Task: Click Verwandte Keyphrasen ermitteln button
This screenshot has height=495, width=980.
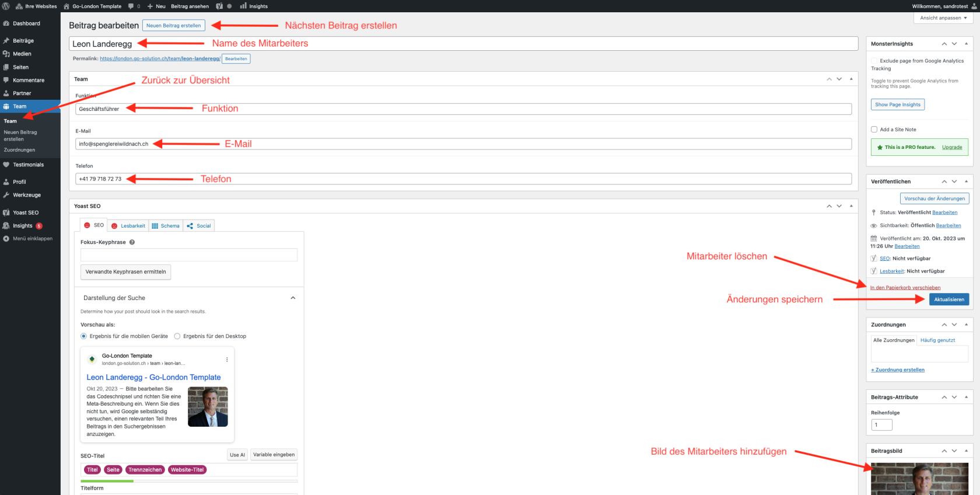Action: click(x=125, y=272)
